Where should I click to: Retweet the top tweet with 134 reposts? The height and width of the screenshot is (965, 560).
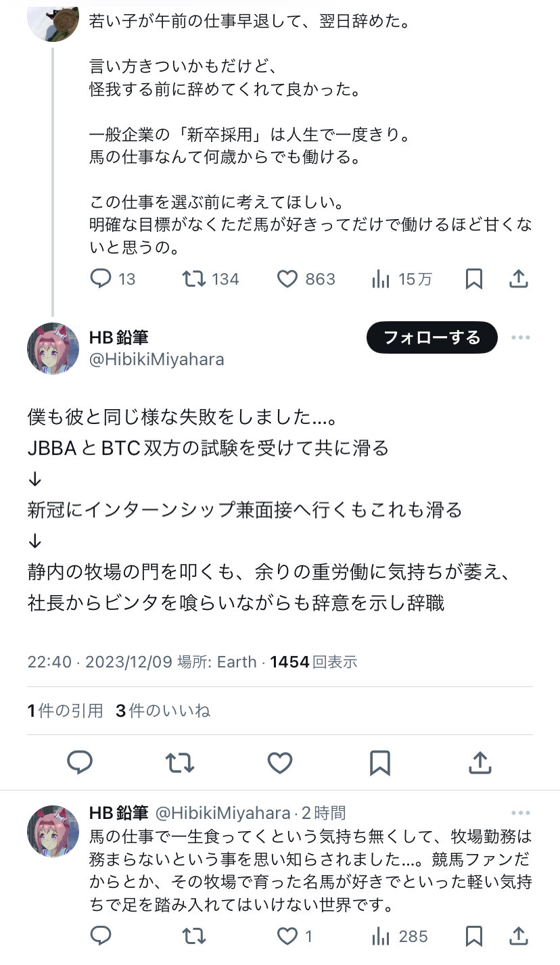click(x=193, y=279)
